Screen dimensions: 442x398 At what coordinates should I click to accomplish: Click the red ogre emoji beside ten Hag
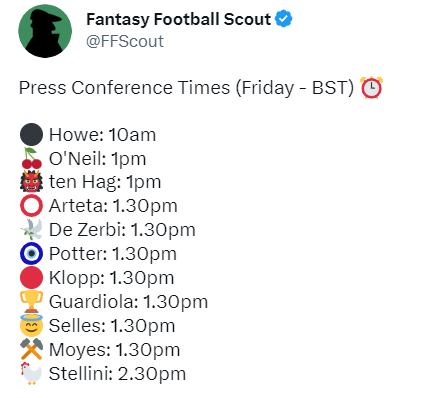(x=31, y=182)
